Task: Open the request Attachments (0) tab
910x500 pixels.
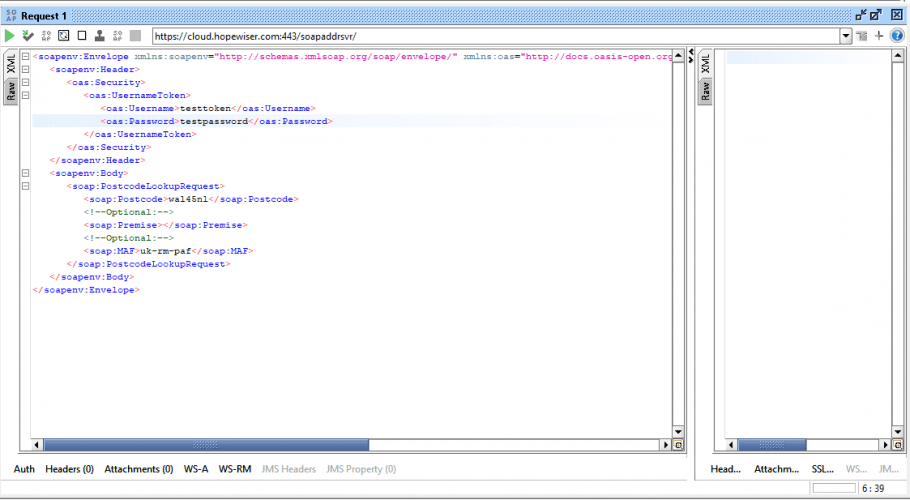Action: point(138,469)
